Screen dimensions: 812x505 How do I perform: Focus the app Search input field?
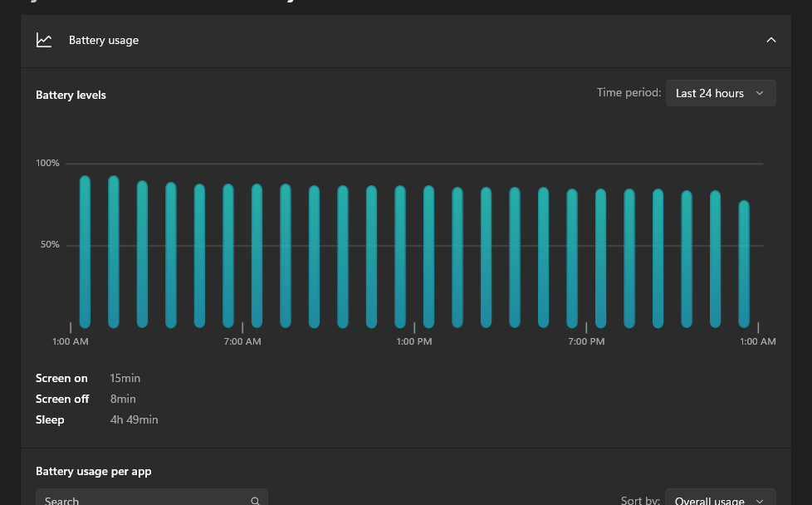pos(141,500)
